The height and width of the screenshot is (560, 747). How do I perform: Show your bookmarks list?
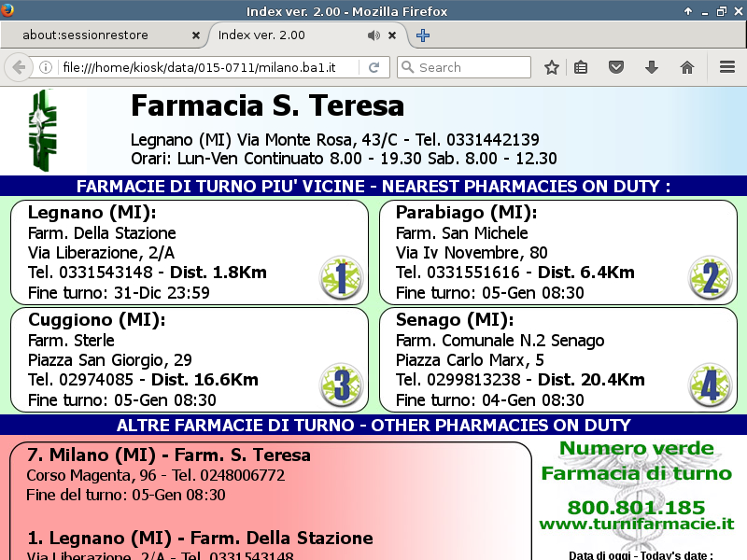tap(581, 67)
